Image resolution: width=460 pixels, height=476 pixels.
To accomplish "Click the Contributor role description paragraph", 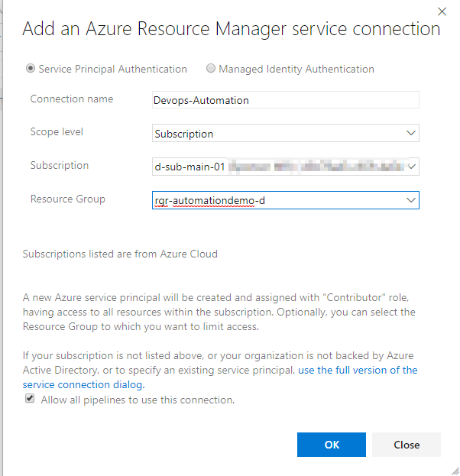I will pos(219,312).
